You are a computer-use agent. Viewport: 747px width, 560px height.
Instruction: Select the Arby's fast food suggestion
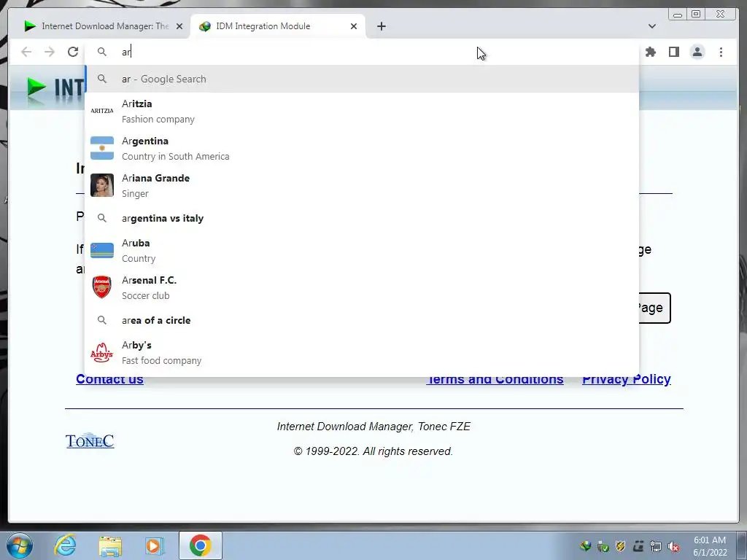coord(362,352)
